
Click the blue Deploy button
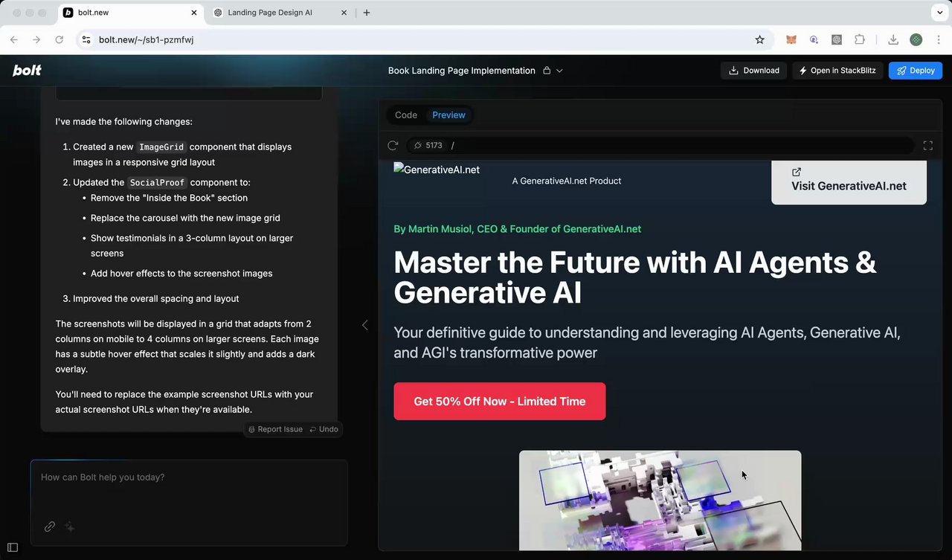click(x=916, y=71)
